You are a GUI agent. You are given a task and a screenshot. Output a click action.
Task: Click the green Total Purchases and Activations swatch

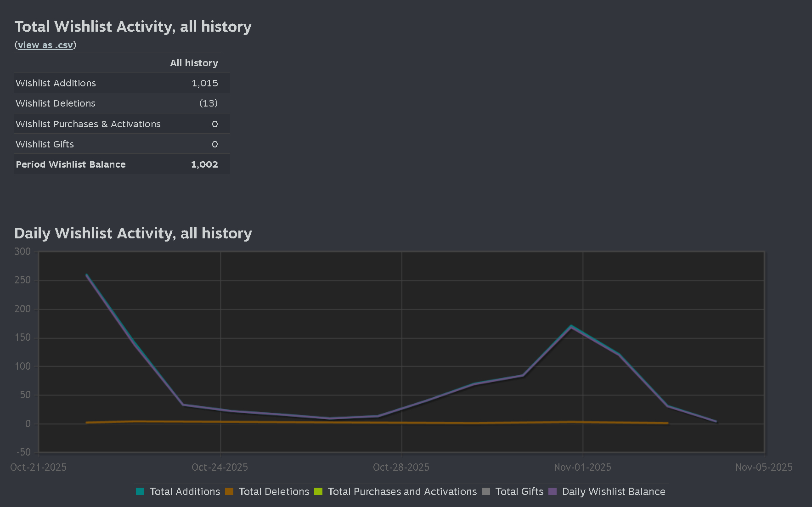(318, 491)
